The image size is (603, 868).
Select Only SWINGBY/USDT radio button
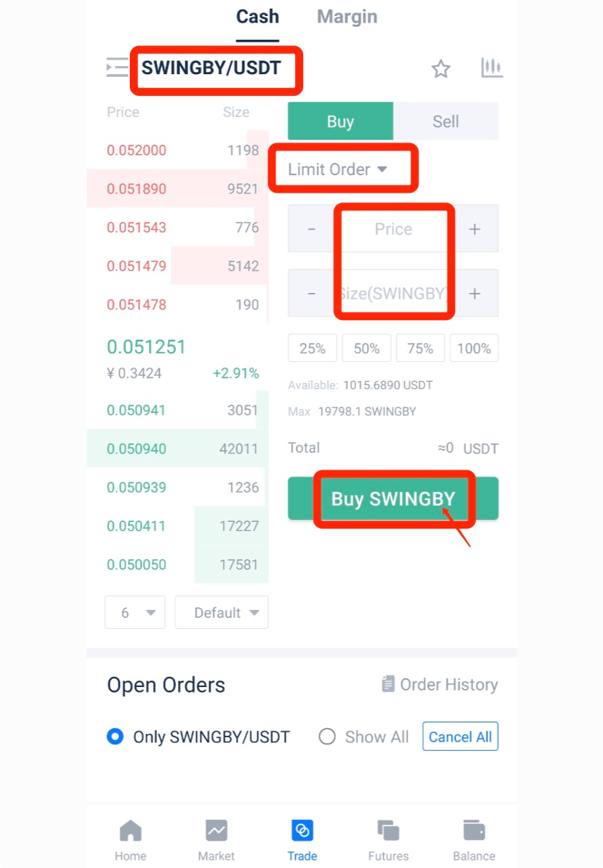coord(115,736)
